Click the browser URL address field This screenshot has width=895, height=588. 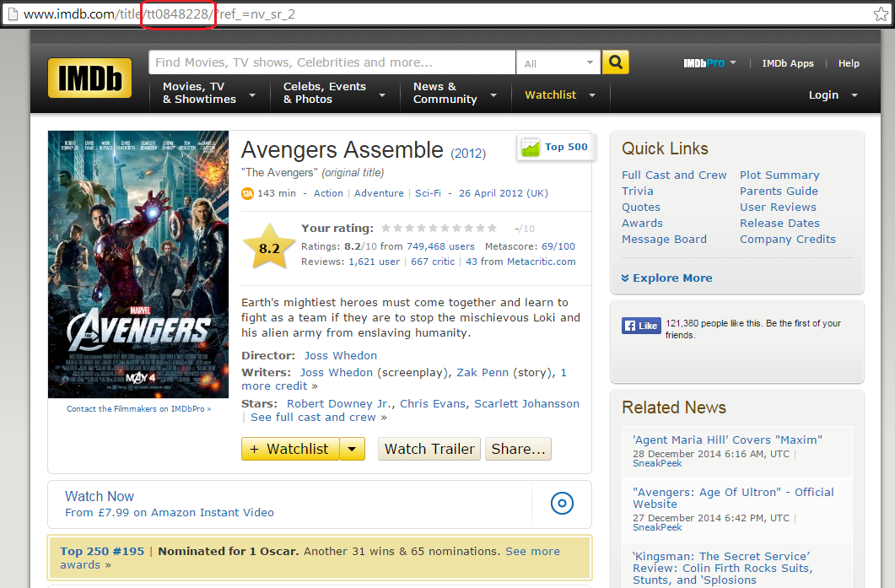click(445, 14)
